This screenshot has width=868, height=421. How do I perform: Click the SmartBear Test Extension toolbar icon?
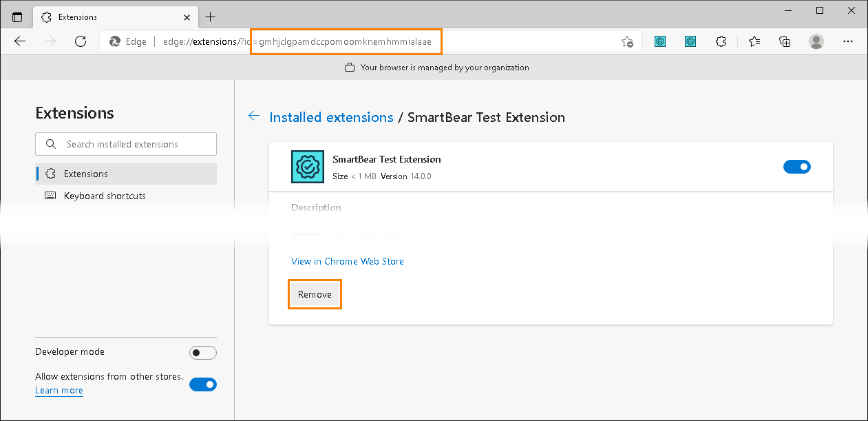pyautogui.click(x=660, y=41)
